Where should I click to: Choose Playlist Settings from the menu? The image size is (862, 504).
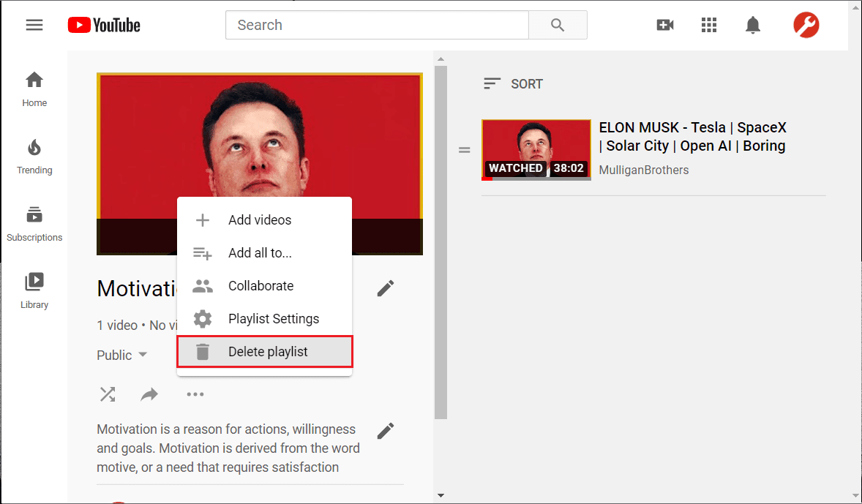coord(274,318)
